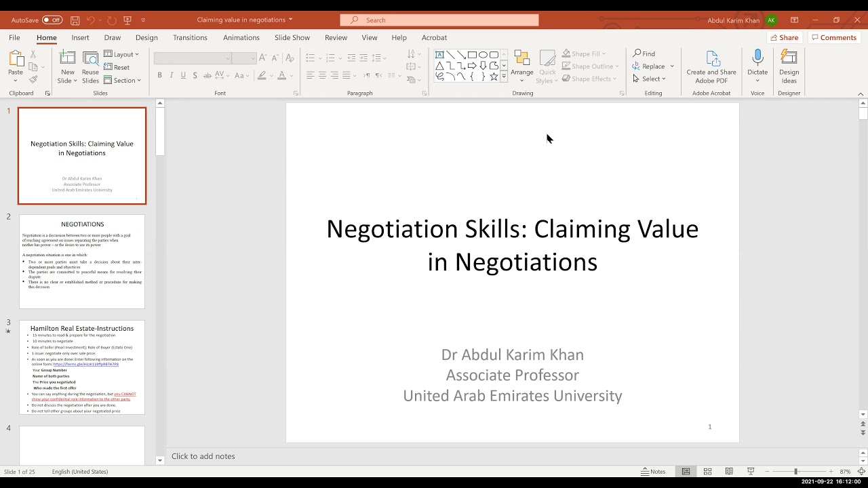Select the Oval shape in gallery
This screenshot has width=868, height=488.
[483, 55]
